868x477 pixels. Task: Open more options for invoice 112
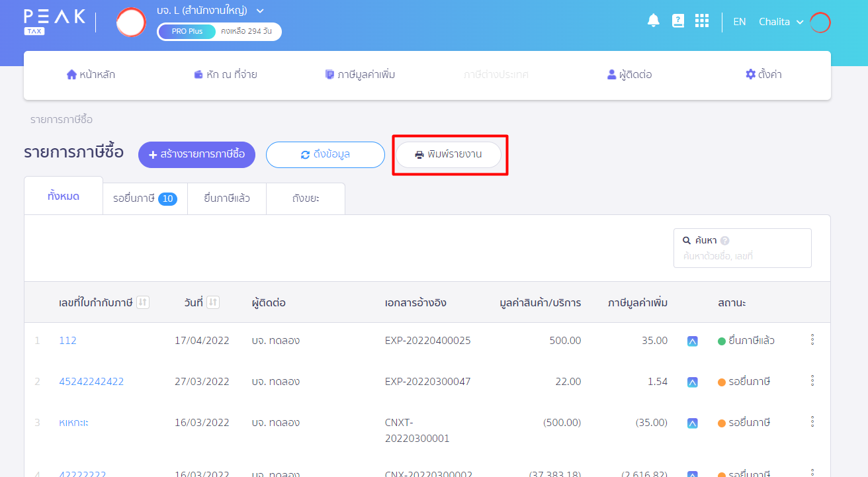(x=812, y=340)
